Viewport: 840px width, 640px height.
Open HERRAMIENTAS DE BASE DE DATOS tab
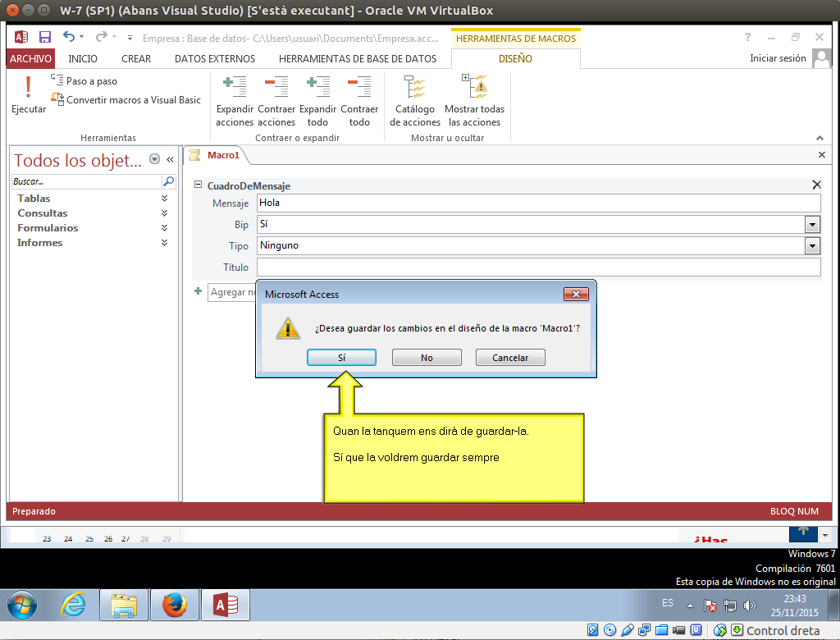[x=358, y=59]
